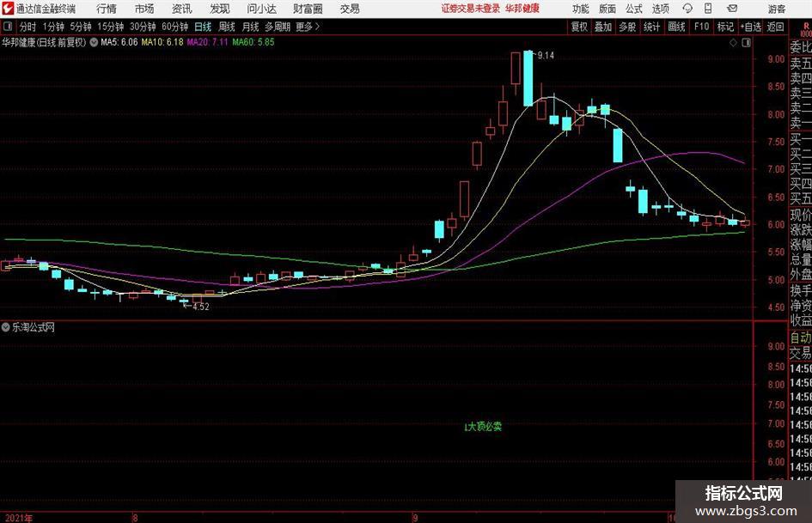Click the Tongdaxin red logo icon
This screenshot has height=523, width=812.
coord(8,9)
